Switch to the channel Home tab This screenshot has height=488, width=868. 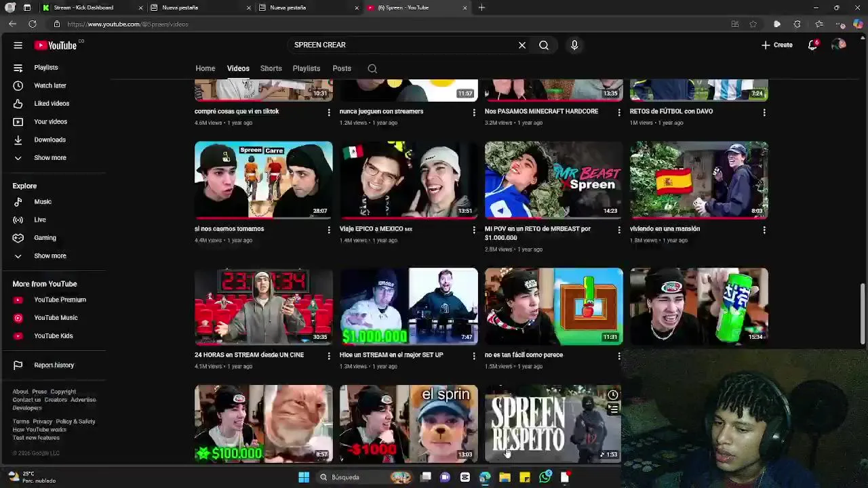click(x=205, y=68)
